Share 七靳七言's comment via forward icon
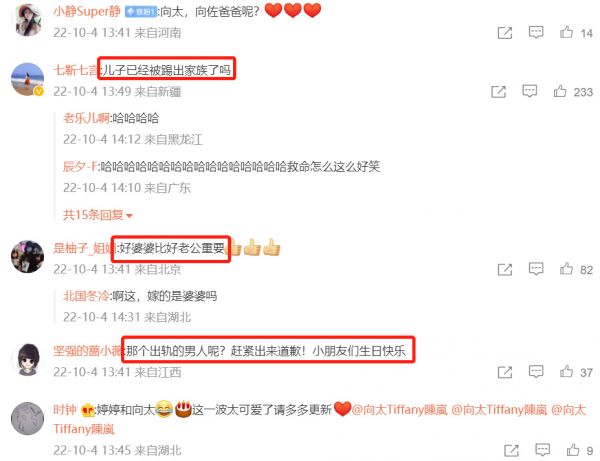 498,92
